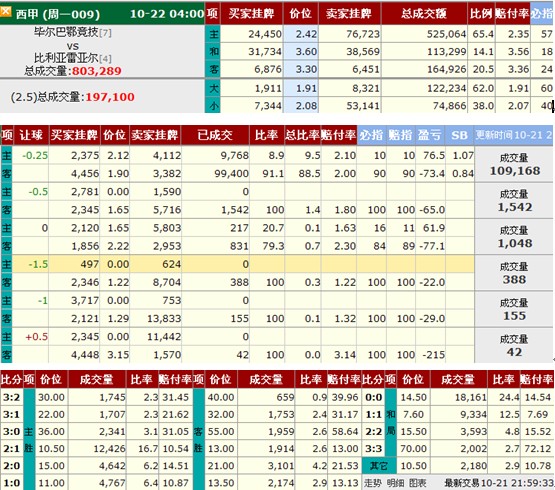Open the 图表 chart link
This screenshot has width=555, height=490.
pyautogui.click(x=418, y=483)
